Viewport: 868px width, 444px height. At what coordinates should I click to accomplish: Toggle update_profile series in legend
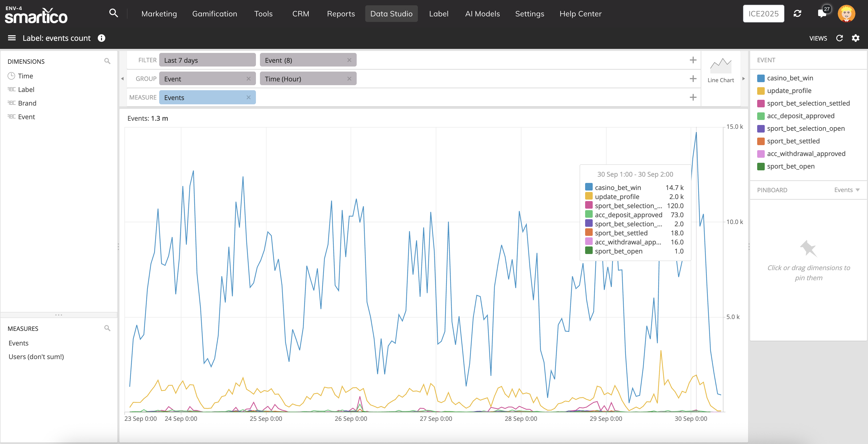tap(789, 91)
